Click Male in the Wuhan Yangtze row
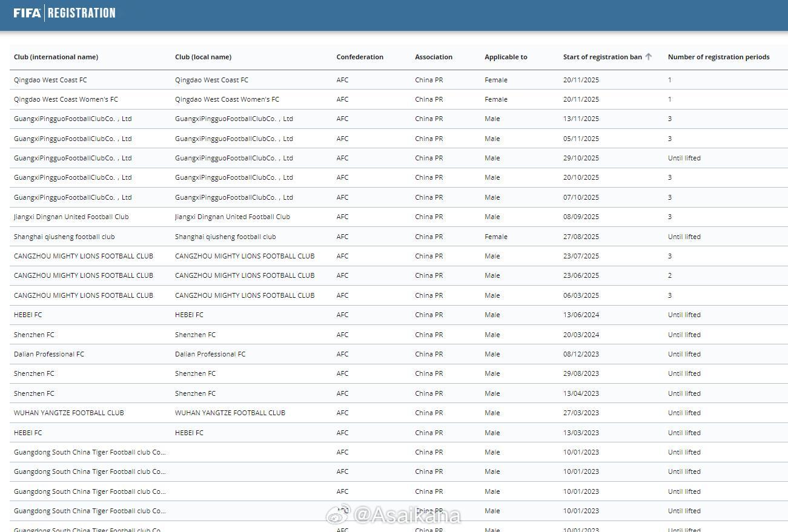This screenshot has width=788, height=532. click(x=492, y=413)
